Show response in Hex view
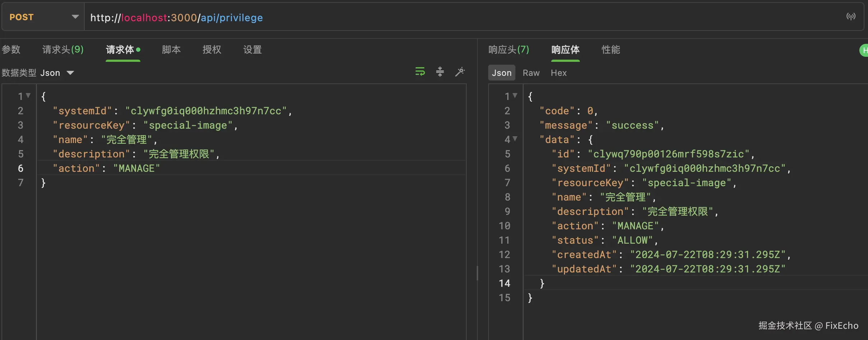 (x=559, y=73)
